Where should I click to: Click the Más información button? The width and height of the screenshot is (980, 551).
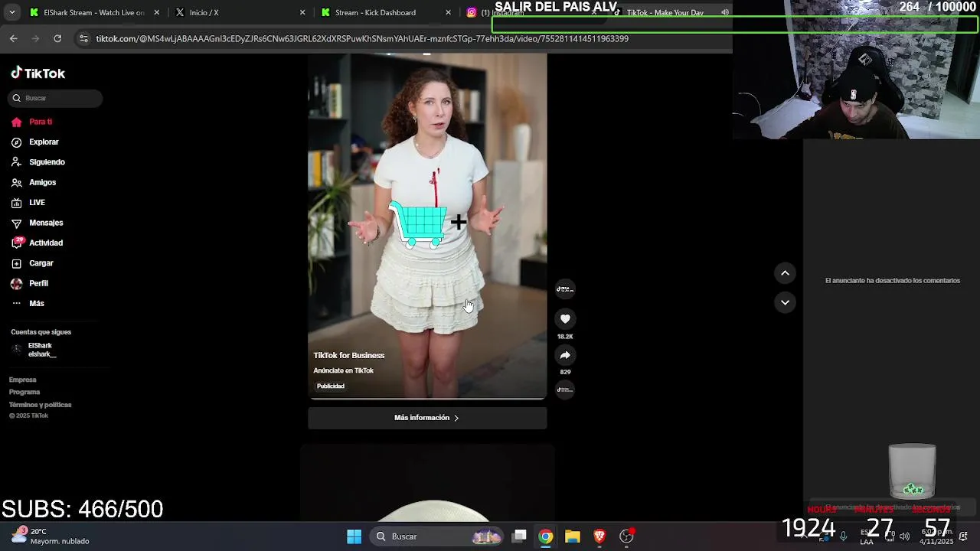point(427,418)
